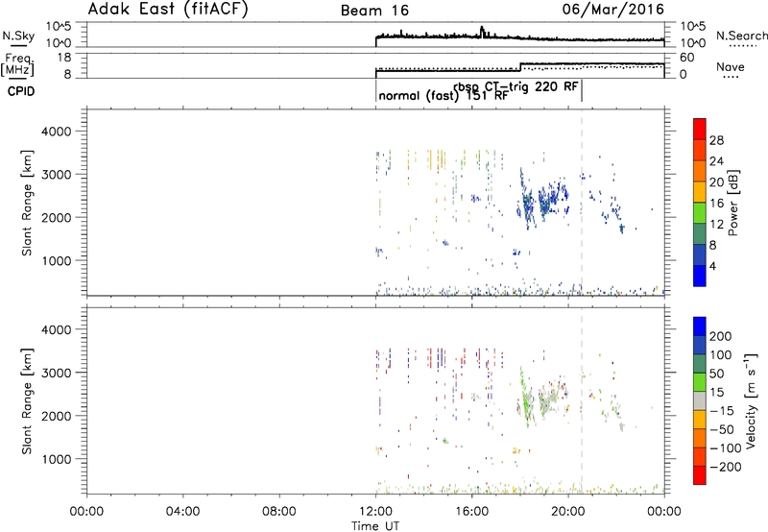Pick the dark blue Power swatch between 4 and 8
The height and width of the screenshot is (532, 768).
pyautogui.click(x=700, y=254)
